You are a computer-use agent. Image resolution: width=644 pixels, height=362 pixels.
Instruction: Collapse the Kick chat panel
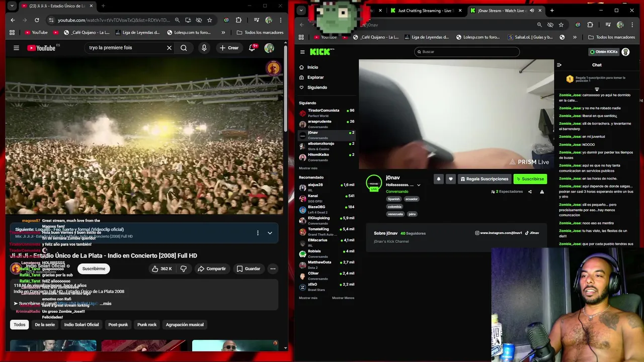(x=559, y=65)
